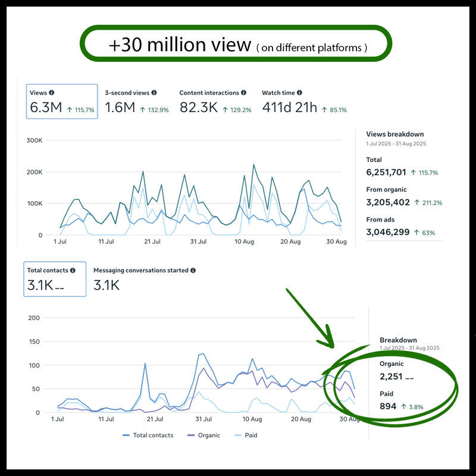Select the Watch time 411d 21h metric

tap(304, 101)
